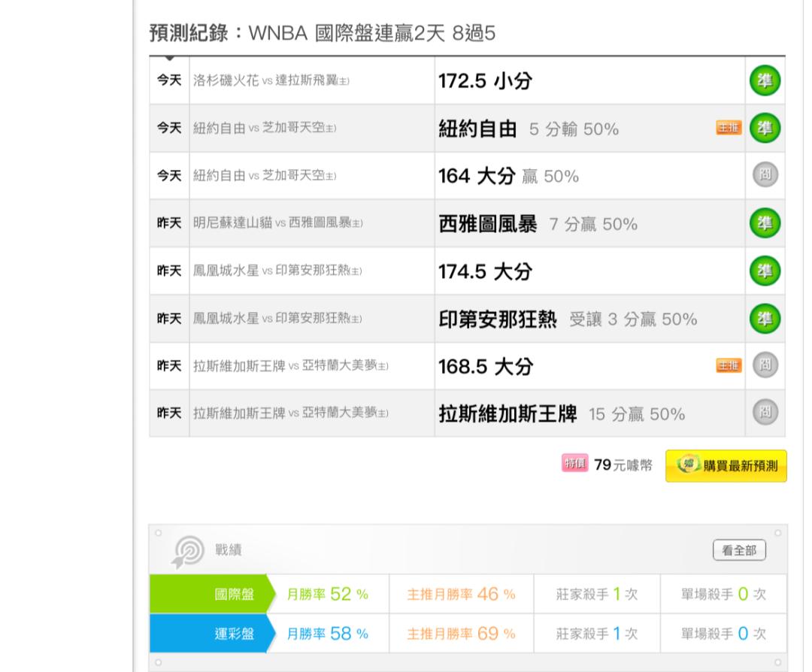The height and width of the screenshot is (672, 812).
Task: Open full record with 看全部 button
Action: pos(739,550)
